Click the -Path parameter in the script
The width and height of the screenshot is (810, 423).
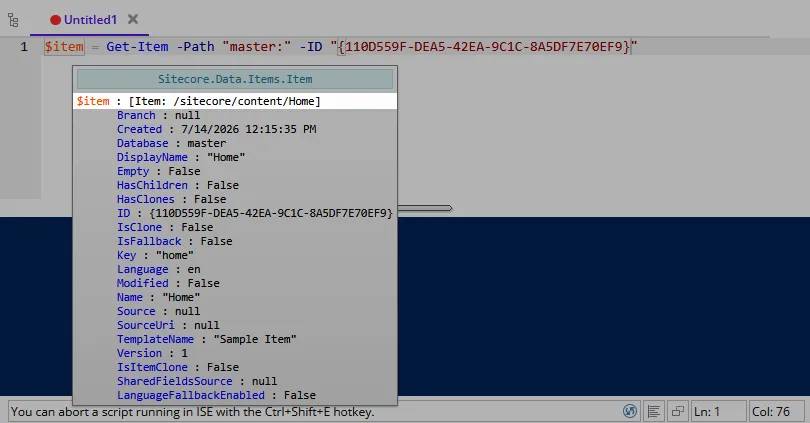coord(196,46)
